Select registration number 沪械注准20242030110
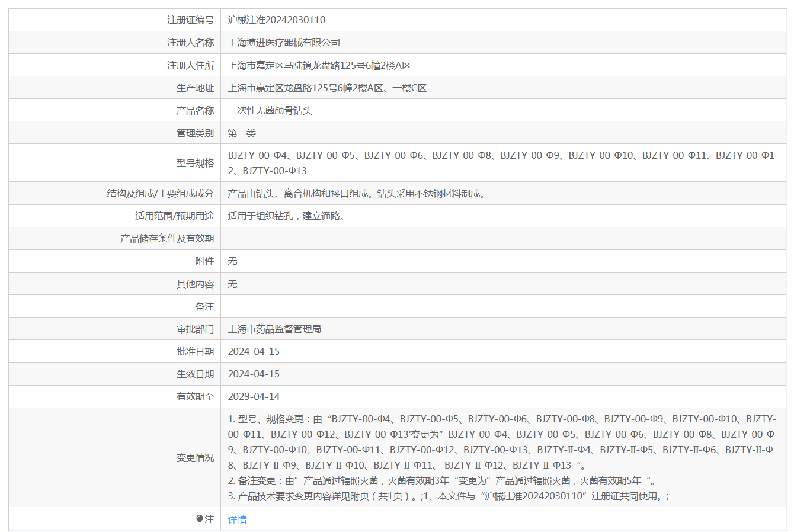 (x=277, y=20)
